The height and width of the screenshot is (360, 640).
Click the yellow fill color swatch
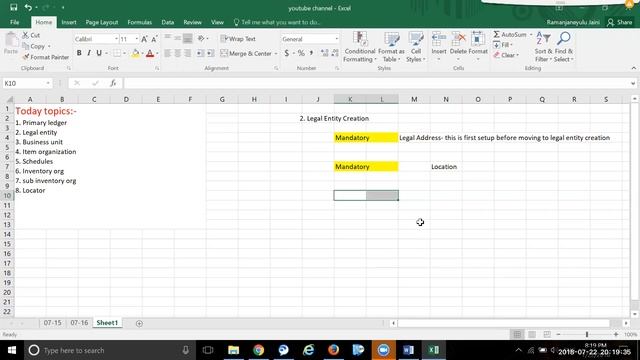[x=136, y=53]
